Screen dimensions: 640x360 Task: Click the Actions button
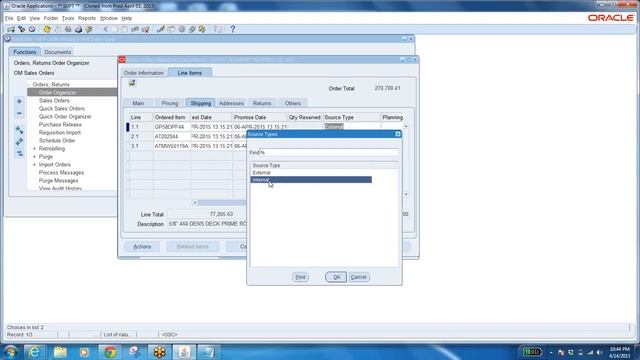click(x=142, y=247)
